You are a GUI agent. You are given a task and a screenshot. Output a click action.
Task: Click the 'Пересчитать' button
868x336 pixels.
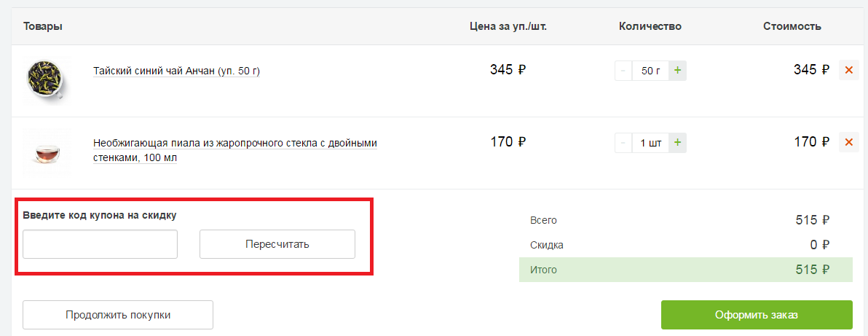point(277,244)
